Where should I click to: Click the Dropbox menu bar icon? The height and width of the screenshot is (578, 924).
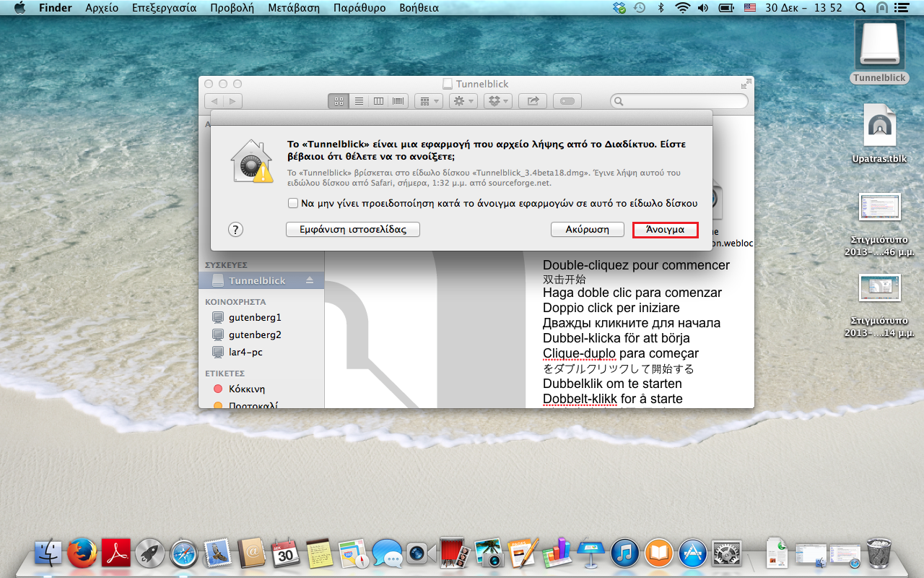(619, 8)
